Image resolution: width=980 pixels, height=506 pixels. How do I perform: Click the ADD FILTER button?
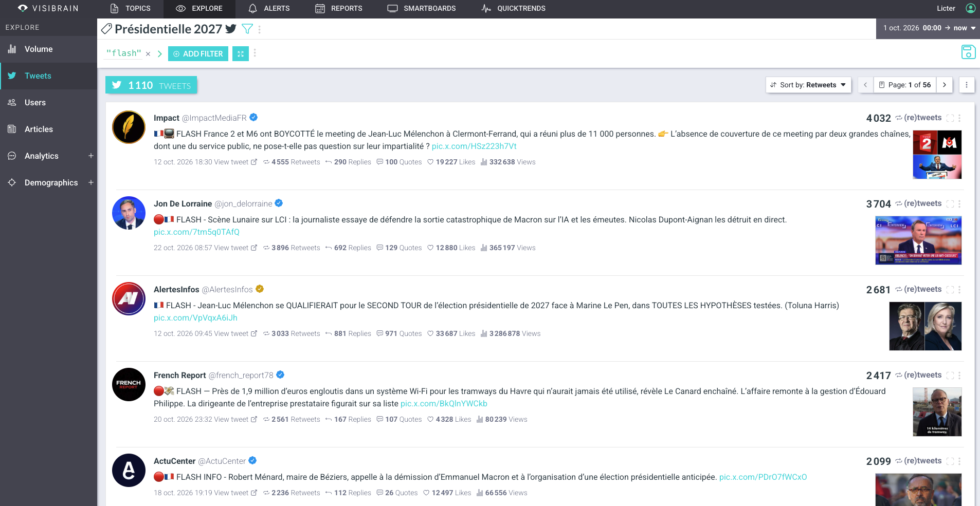pyautogui.click(x=198, y=53)
